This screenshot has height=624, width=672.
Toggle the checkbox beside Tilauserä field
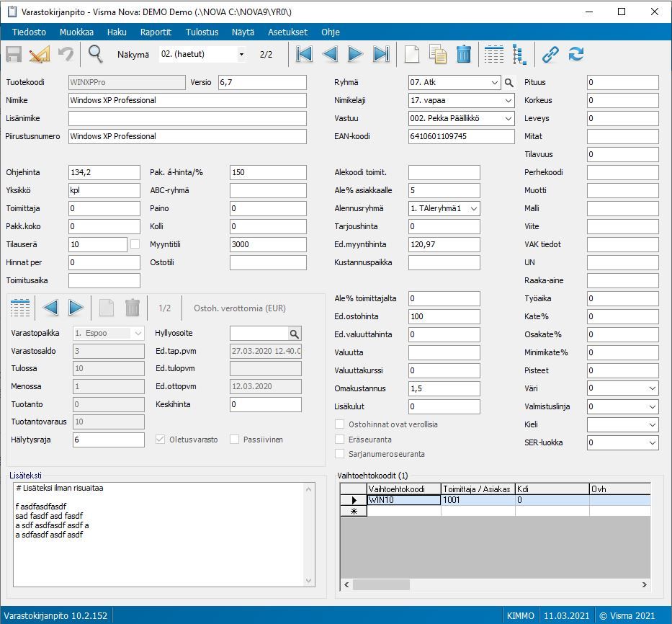(x=135, y=244)
